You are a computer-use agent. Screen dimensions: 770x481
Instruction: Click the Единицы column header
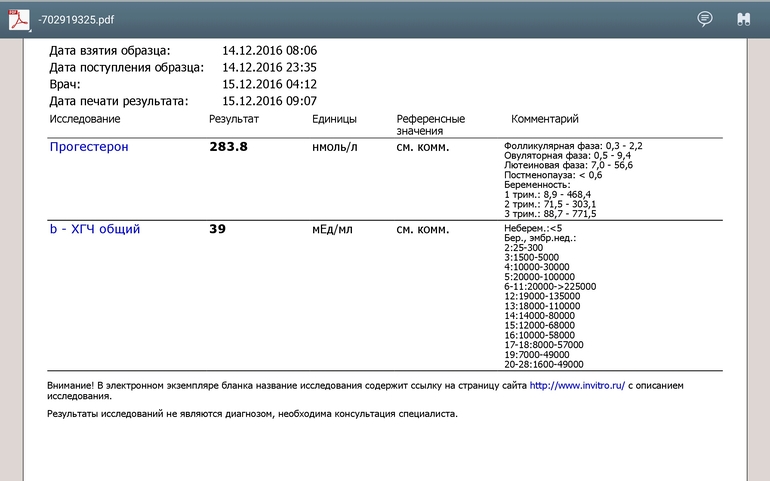pos(334,119)
